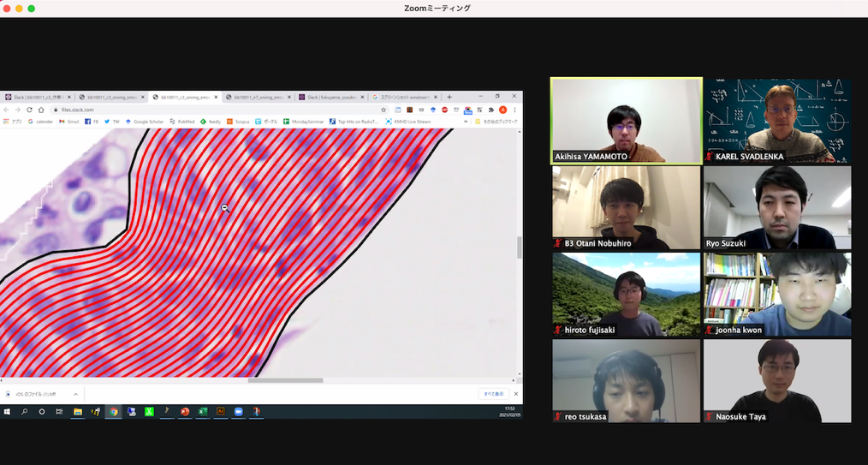Select joonha kwon's video tile
The width and height of the screenshot is (868, 465).
[x=777, y=295]
